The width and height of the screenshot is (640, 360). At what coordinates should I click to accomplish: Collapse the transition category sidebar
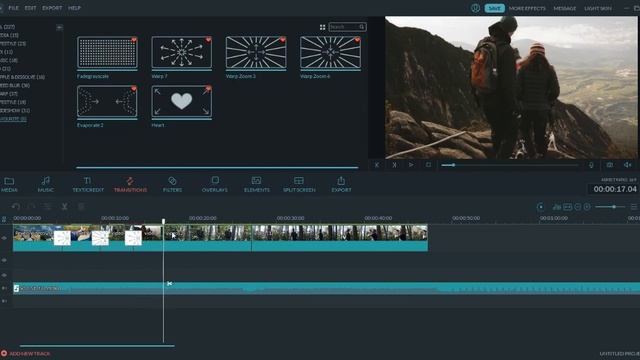pos(59,27)
